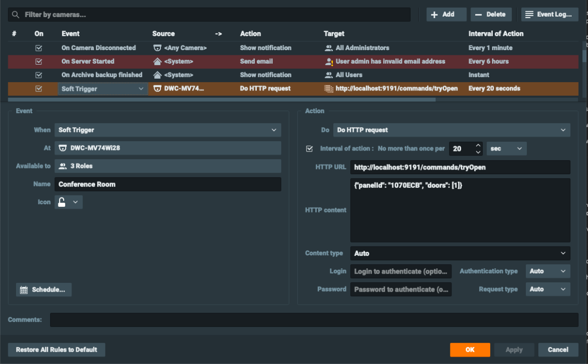
Task: Open the 3 Roles selector
Action: click(x=168, y=166)
